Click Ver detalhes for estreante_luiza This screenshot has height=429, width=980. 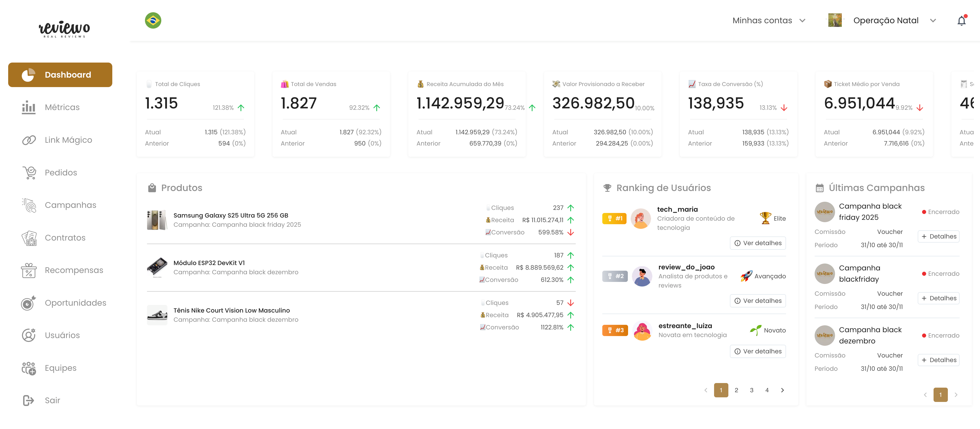point(757,351)
